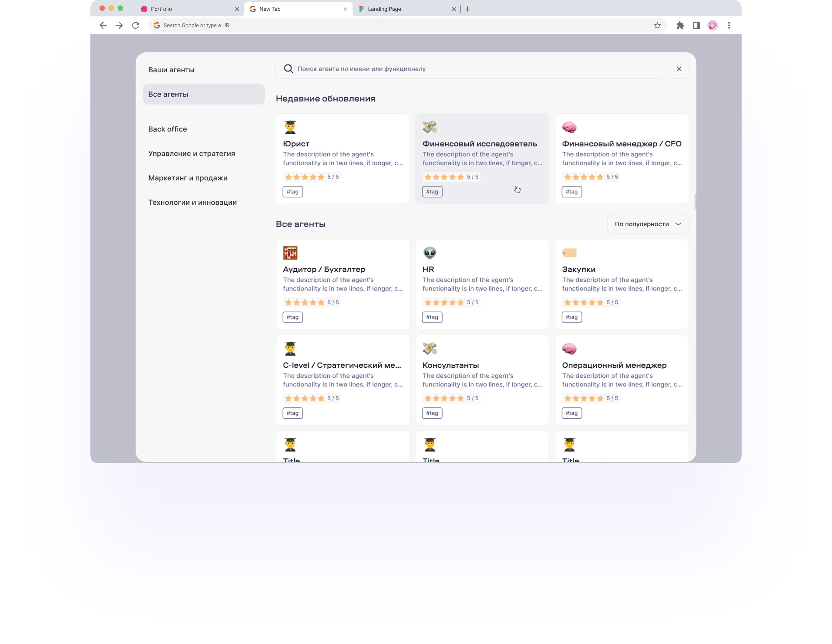
Task: Open the Chrome three-dot menu
Action: (729, 25)
